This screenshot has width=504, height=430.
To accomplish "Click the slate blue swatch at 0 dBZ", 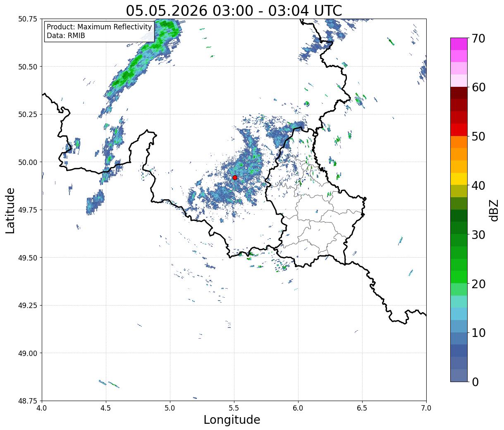I will tap(459, 375).
